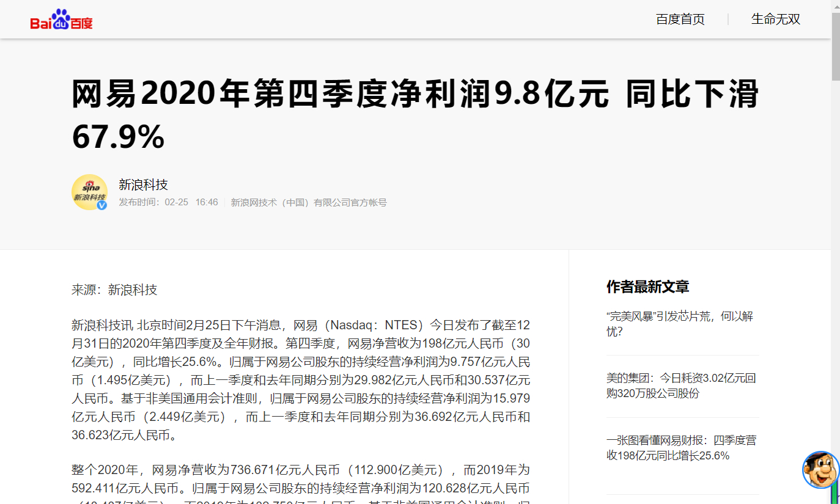
Task: Open the 生命无双 account link
Action: pos(775,20)
